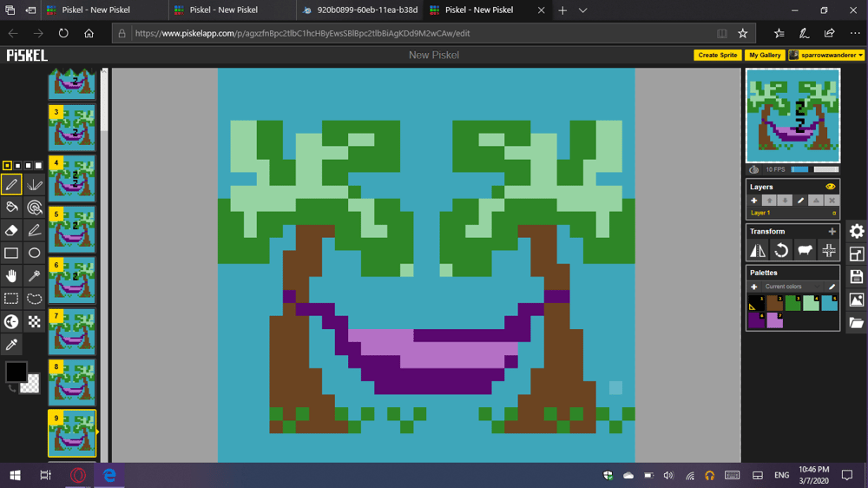Image resolution: width=868 pixels, height=488 pixels.
Task: Select the Circle tool
Action: [x=35, y=254]
